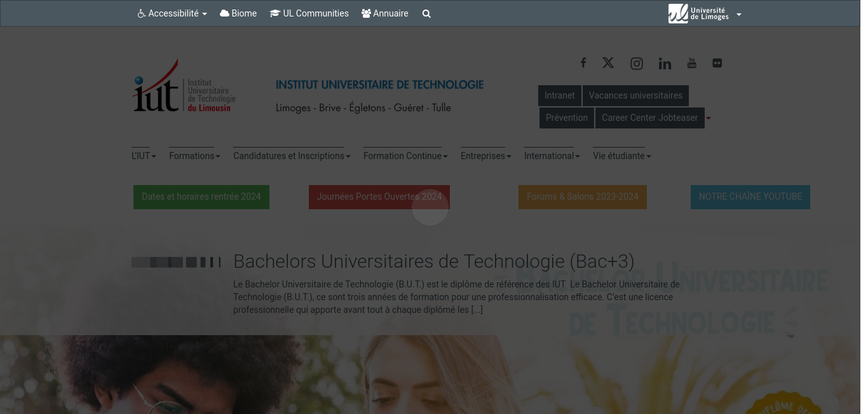Open the Candidatures et Inscriptions menu

(x=292, y=156)
